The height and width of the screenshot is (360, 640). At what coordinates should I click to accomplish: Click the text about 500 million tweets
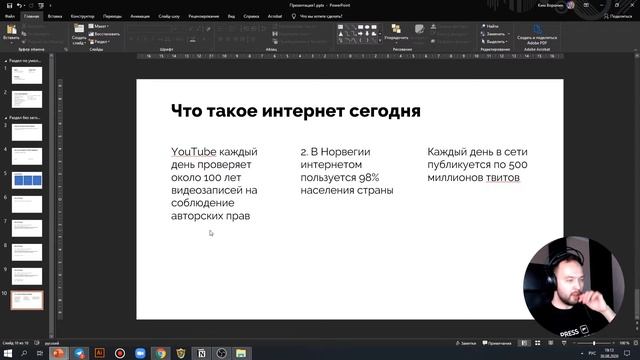(477, 164)
